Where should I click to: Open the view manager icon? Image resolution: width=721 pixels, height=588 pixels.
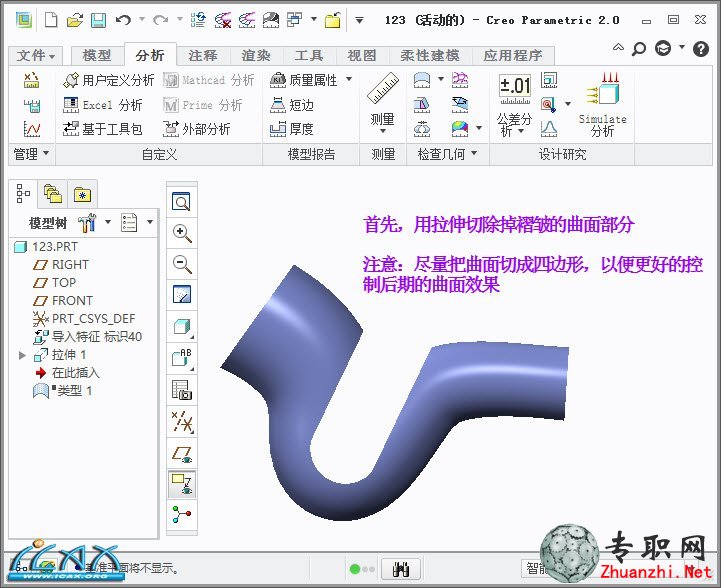182,390
